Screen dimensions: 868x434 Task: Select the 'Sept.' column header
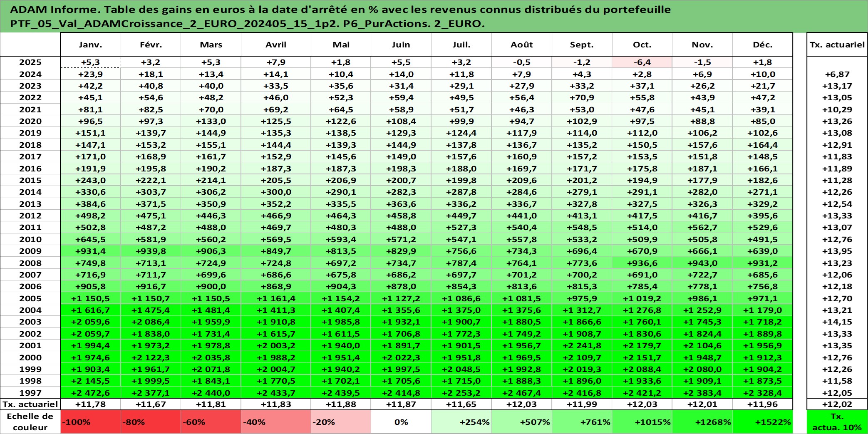click(582, 45)
